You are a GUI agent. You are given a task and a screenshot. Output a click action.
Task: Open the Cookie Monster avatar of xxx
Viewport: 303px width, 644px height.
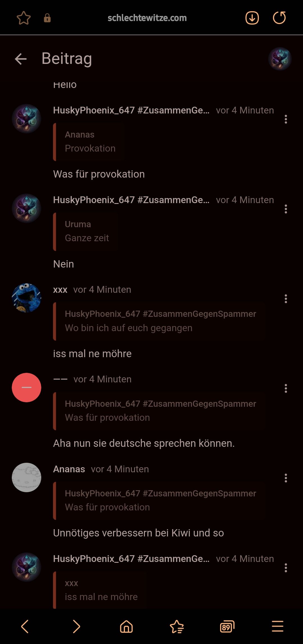point(26,298)
